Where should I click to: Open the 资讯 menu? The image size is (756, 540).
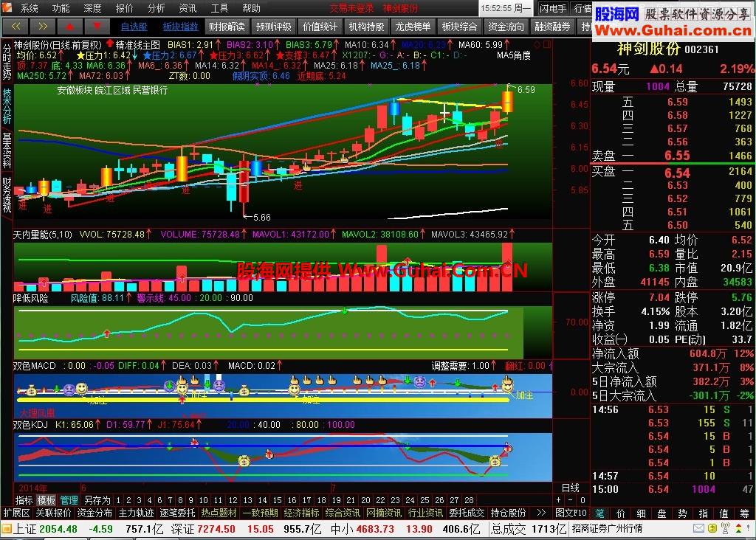pyautogui.click(x=188, y=7)
